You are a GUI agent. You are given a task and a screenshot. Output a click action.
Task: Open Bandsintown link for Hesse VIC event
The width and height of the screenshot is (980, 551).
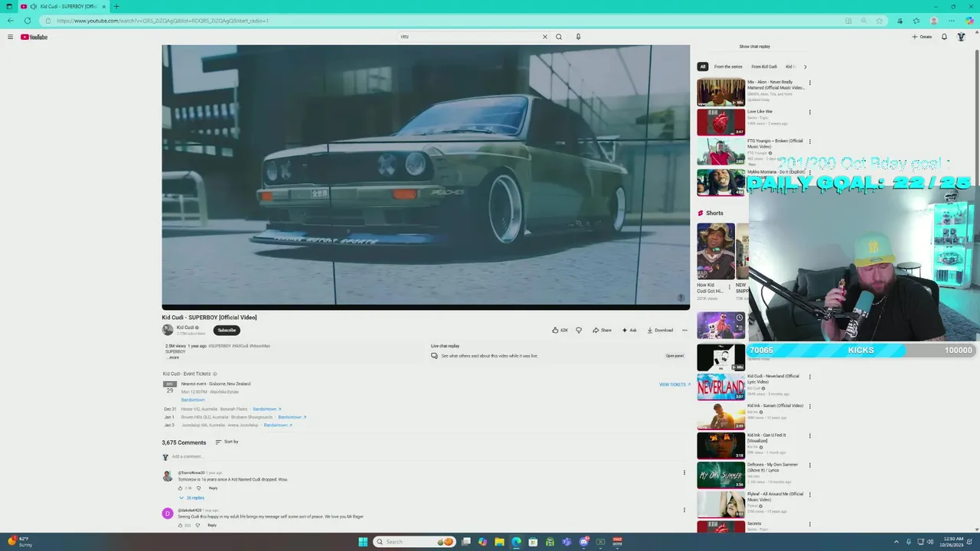(267, 409)
